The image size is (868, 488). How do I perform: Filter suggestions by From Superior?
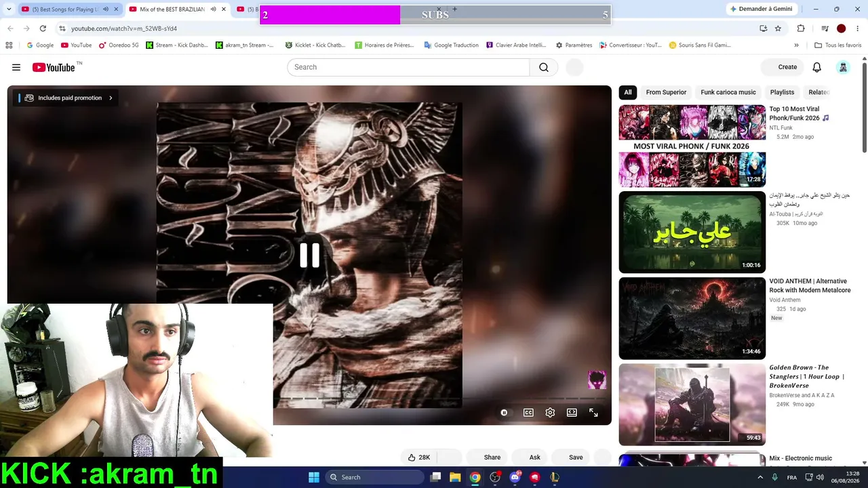(x=666, y=92)
